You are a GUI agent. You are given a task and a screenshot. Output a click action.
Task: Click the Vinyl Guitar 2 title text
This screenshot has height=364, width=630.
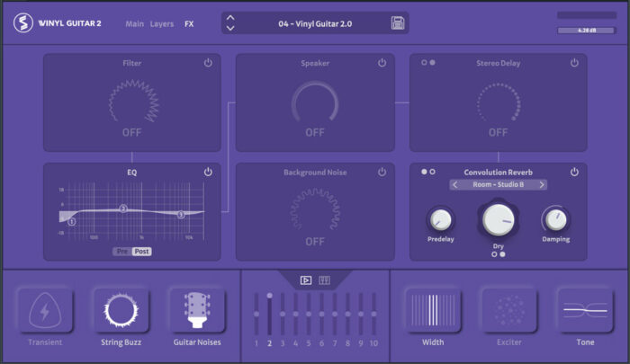tap(69, 23)
